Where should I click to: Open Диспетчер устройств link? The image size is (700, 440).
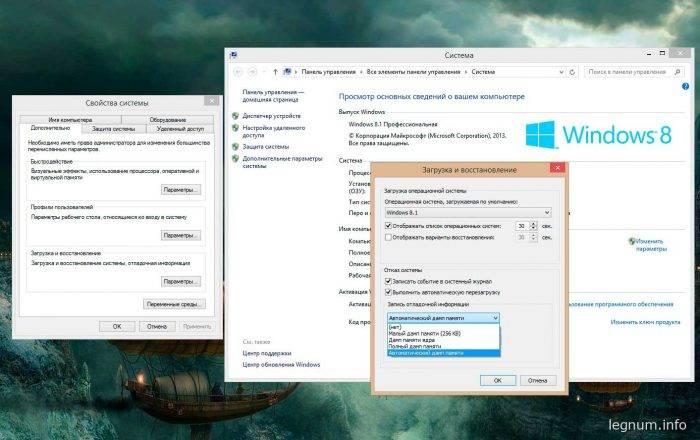coord(271,116)
